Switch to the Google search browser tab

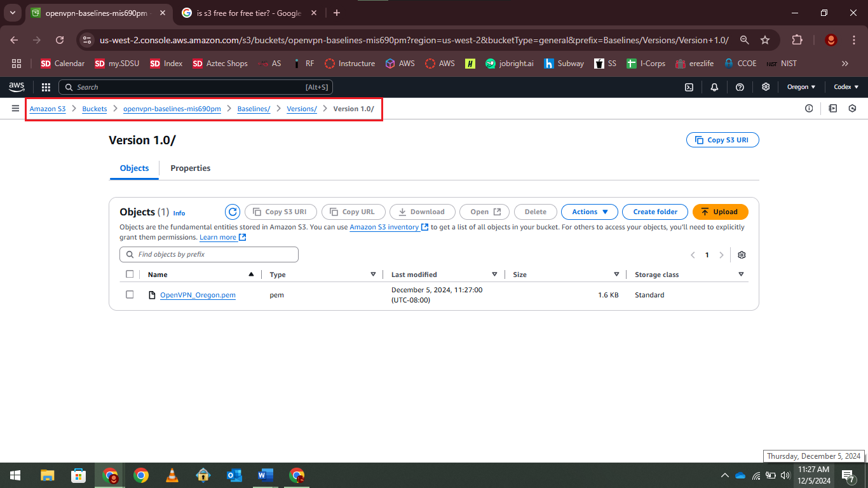click(x=249, y=13)
